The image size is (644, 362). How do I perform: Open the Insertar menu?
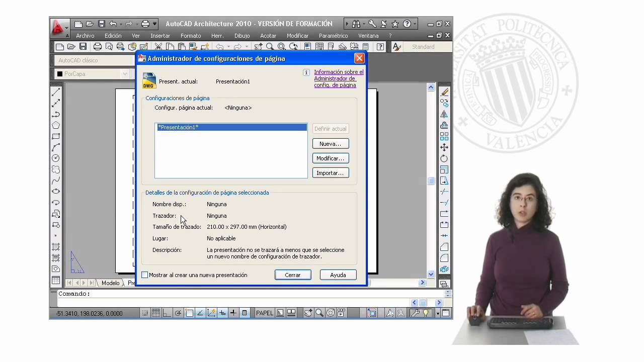[x=160, y=36]
